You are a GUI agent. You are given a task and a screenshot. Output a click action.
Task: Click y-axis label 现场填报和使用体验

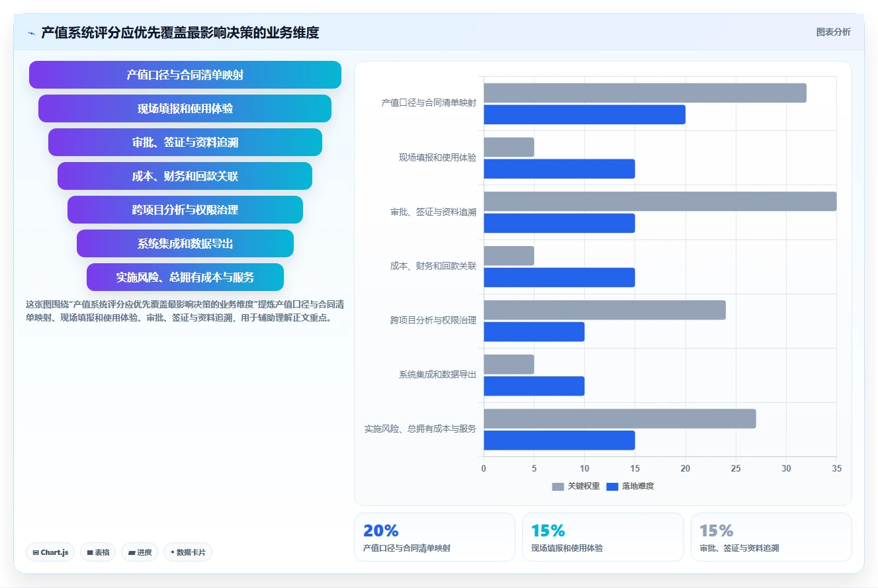(437, 157)
